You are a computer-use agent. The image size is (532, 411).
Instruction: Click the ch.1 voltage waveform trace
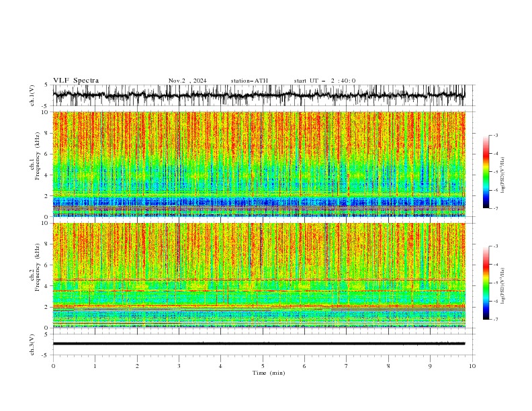pos(259,95)
